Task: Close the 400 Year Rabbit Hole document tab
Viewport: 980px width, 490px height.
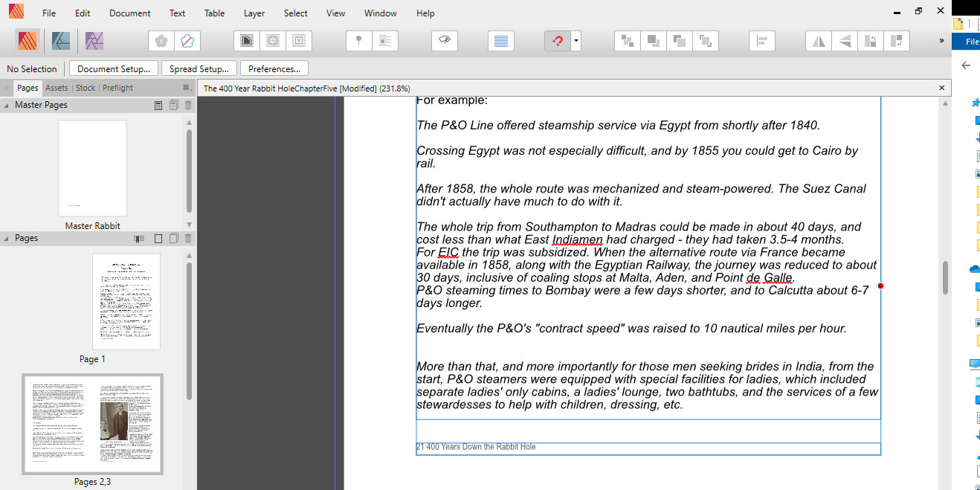Action: click(x=942, y=88)
